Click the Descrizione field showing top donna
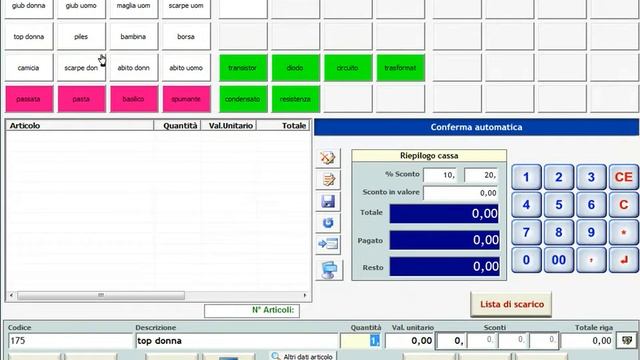The width and height of the screenshot is (640, 360). tap(237, 341)
